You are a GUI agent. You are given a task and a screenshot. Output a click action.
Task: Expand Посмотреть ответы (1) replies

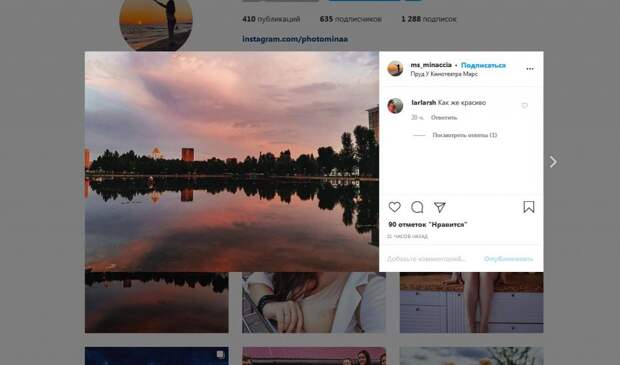pos(465,135)
